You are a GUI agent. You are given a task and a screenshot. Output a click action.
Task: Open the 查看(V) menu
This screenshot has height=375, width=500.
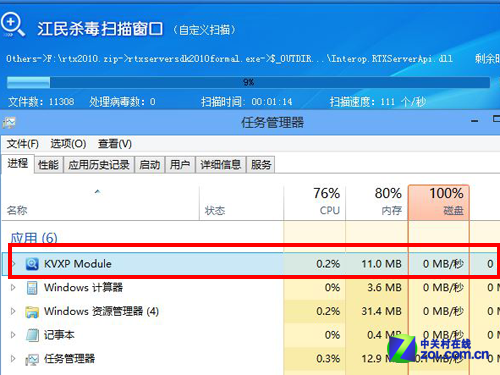pyautogui.click(x=115, y=144)
